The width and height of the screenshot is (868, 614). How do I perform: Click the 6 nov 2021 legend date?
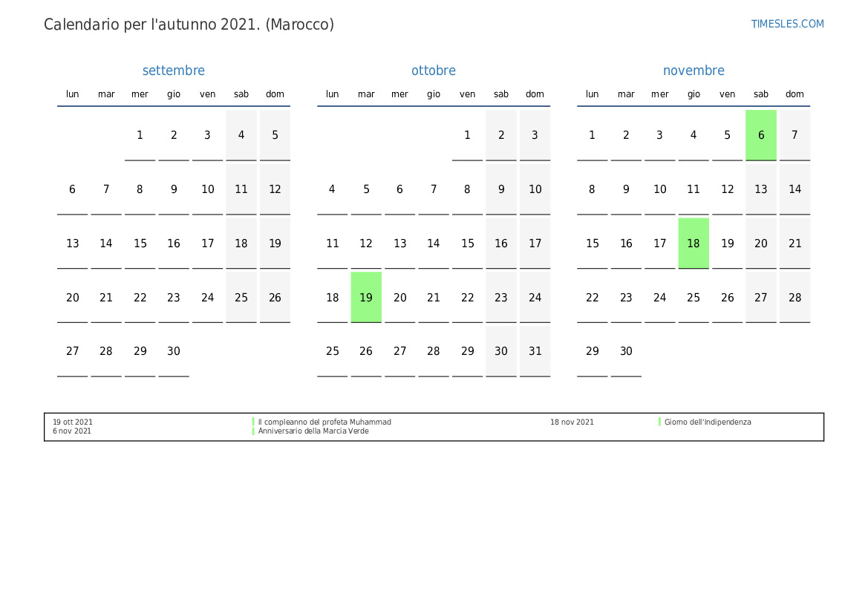coord(72,431)
